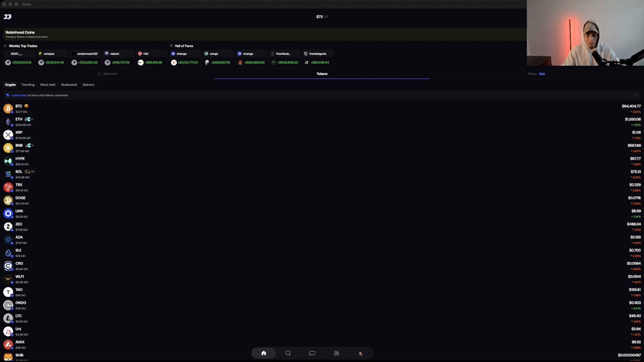Open the search icon in bottom navigation
This screenshot has height=362, width=644.
coord(288,353)
